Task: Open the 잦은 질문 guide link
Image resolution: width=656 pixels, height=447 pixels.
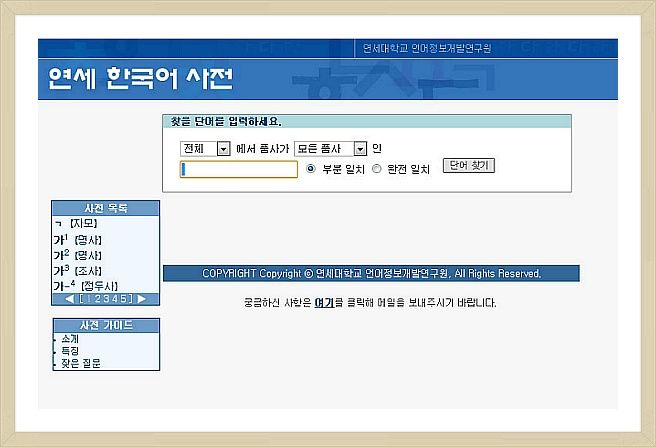Action: click(x=81, y=363)
